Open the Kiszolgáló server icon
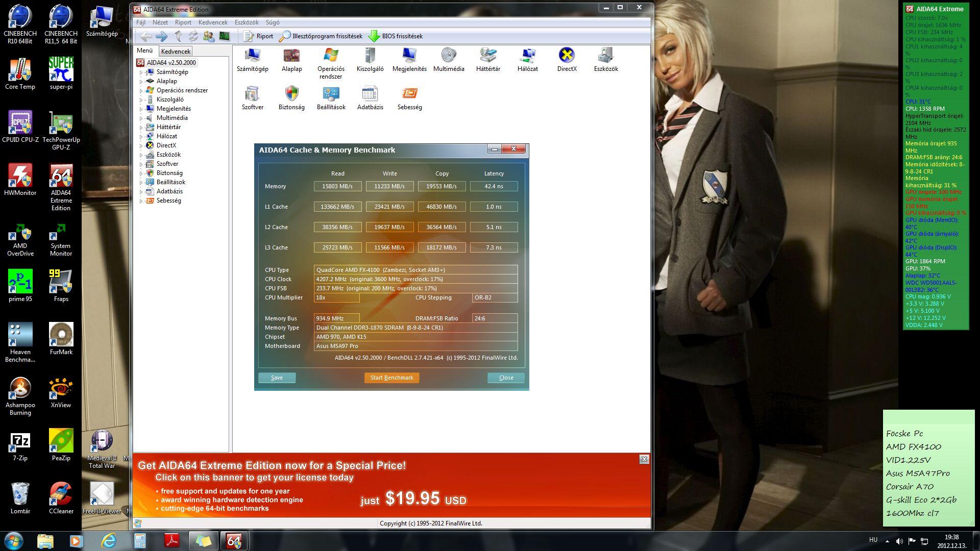Screen dimensions: 980x551 [370, 60]
